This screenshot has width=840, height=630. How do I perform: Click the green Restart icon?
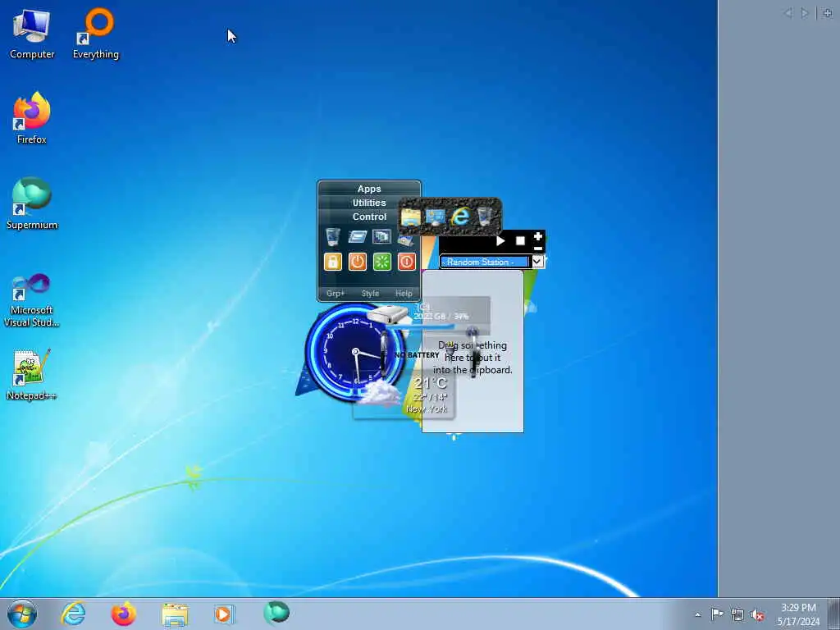(x=382, y=262)
